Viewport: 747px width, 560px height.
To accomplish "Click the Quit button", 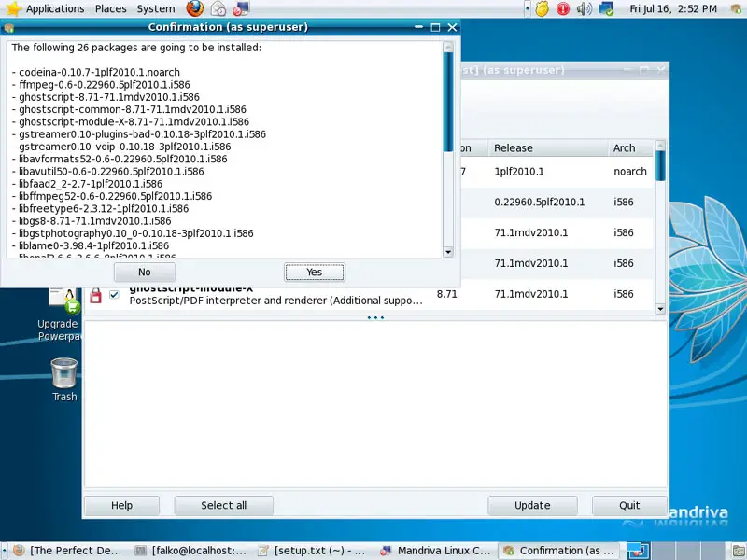I will (x=629, y=505).
